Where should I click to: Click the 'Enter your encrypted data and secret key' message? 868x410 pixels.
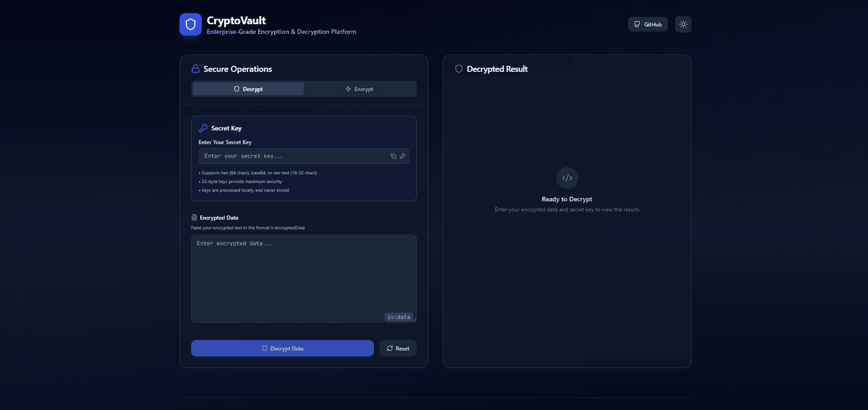click(x=567, y=210)
